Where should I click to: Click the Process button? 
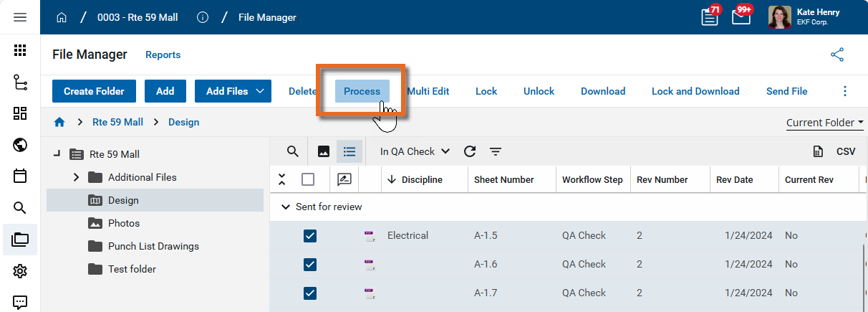(x=362, y=91)
